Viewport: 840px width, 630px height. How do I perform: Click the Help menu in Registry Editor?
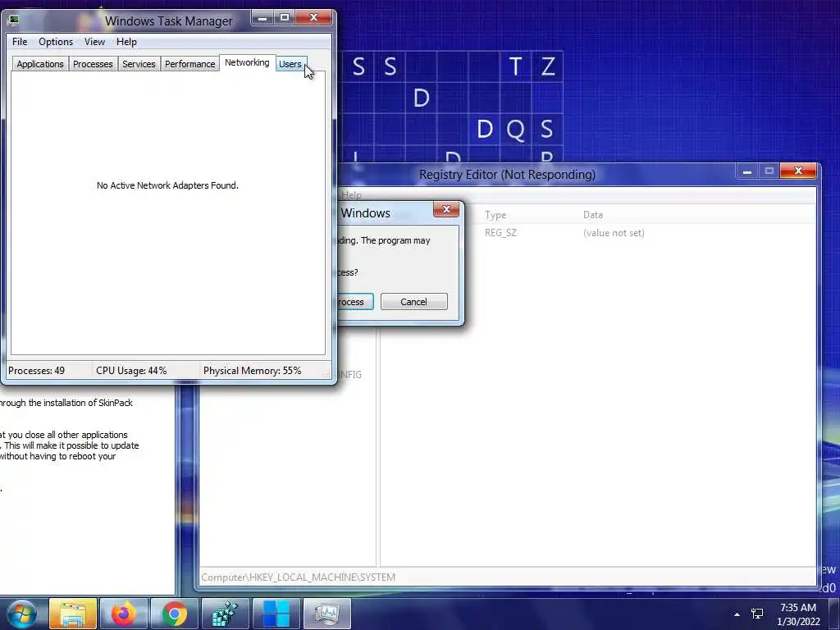(x=351, y=195)
